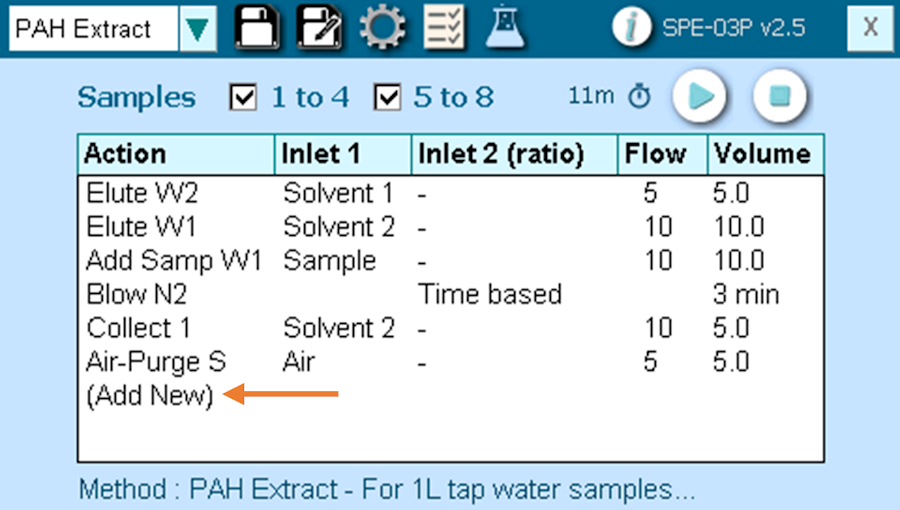900x510 pixels.
Task: Click the stopwatch timer icon
Action: click(x=639, y=96)
